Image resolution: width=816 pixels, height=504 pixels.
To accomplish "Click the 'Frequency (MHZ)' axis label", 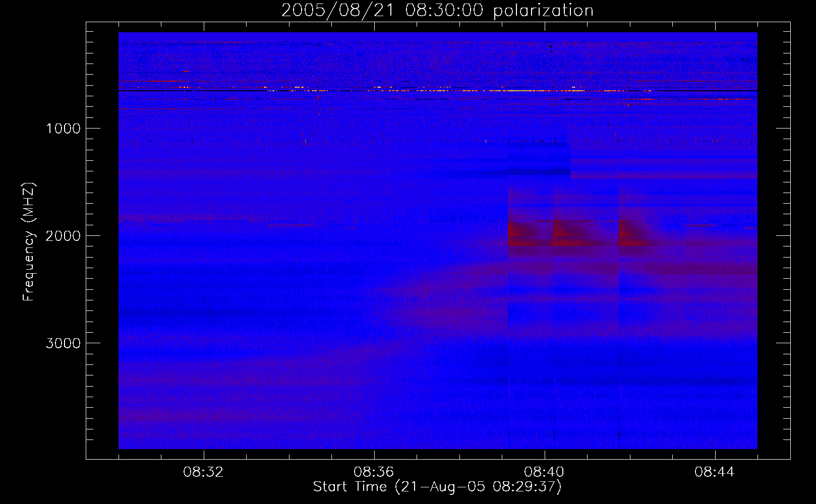I will point(28,242).
